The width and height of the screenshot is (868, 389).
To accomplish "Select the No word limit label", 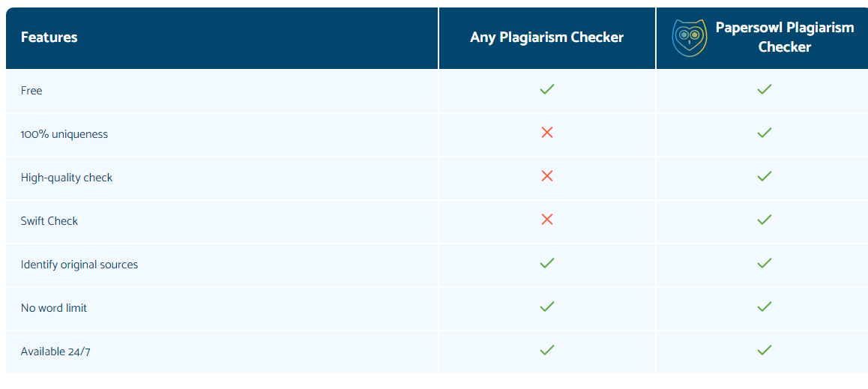I will (x=54, y=307).
